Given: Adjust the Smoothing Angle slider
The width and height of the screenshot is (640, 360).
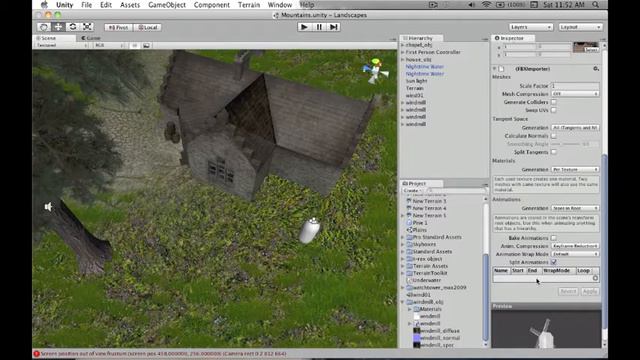Looking at the screenshot, I should click(x=566, y=144).
